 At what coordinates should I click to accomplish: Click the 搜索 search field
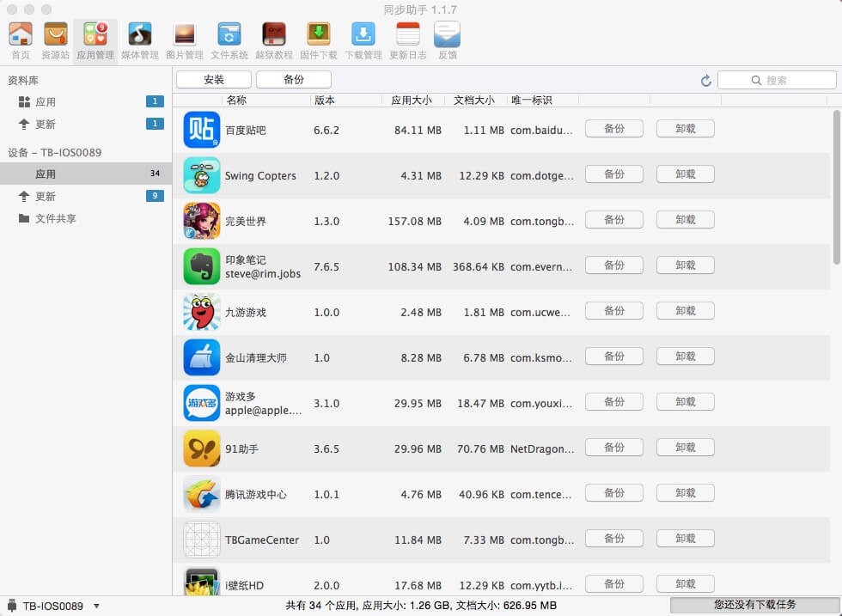[x=776, y=80]
